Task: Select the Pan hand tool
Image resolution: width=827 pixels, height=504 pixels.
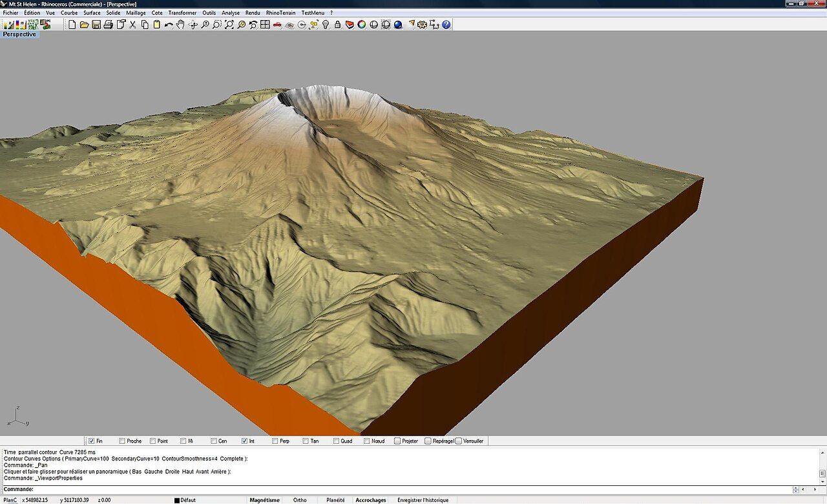Action: click(x=180, y=25)
